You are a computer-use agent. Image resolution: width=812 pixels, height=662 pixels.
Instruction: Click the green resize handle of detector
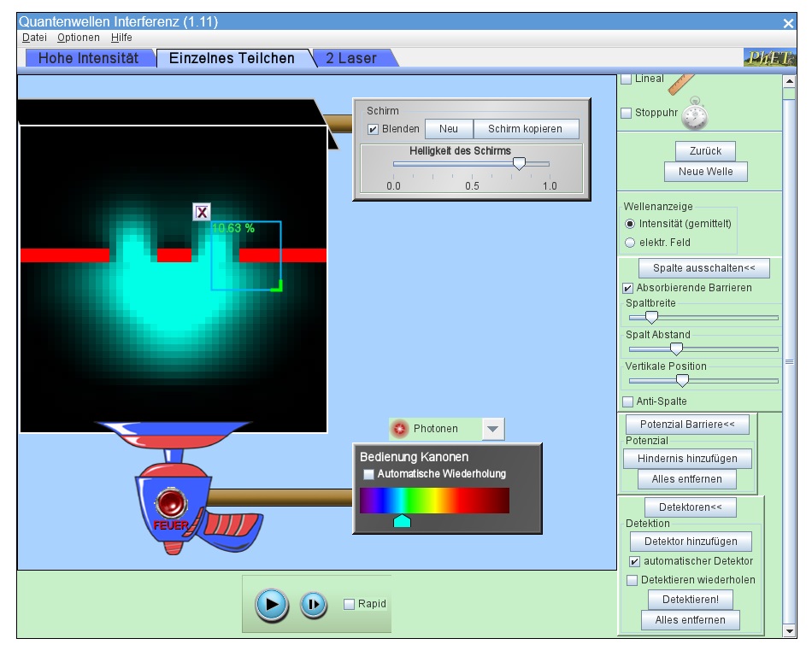tap(277, 286)
